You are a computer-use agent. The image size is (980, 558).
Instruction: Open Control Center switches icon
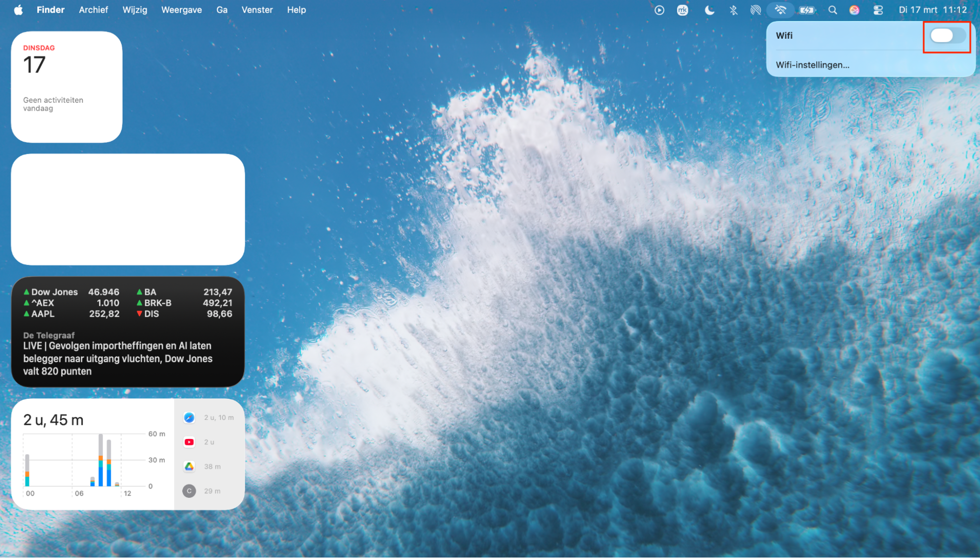[x=878, y=10]
